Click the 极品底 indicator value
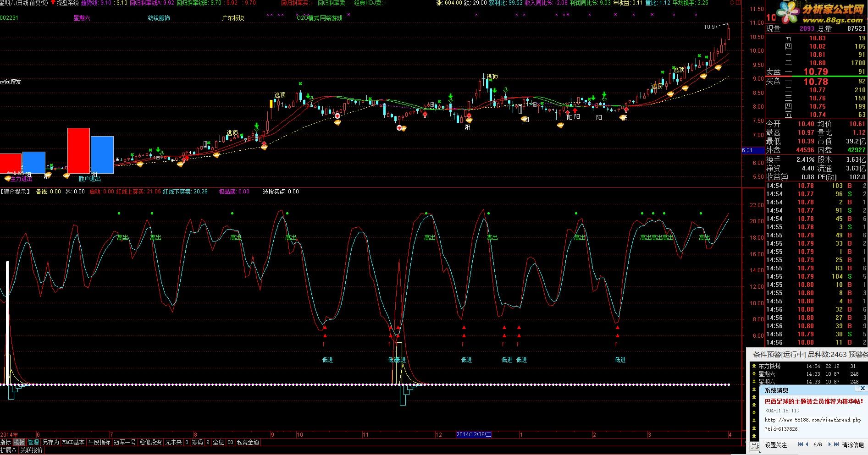Image resolution: width=868 pixels, height=455 pixels. point(234,192)
